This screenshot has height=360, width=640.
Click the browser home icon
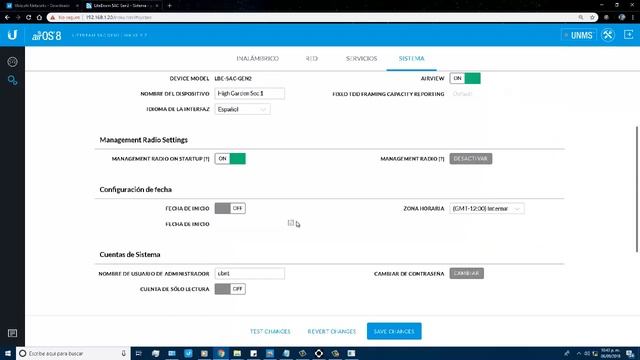[x=39, y=18]
